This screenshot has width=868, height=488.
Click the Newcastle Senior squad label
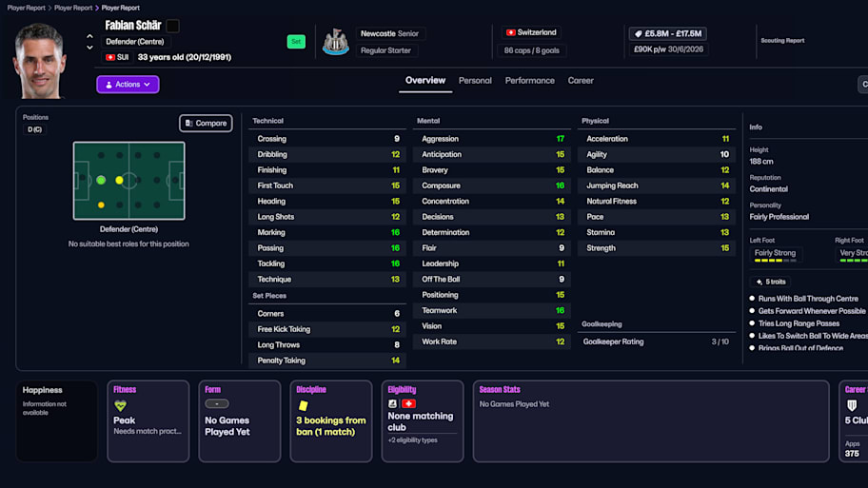pos(389,33)
